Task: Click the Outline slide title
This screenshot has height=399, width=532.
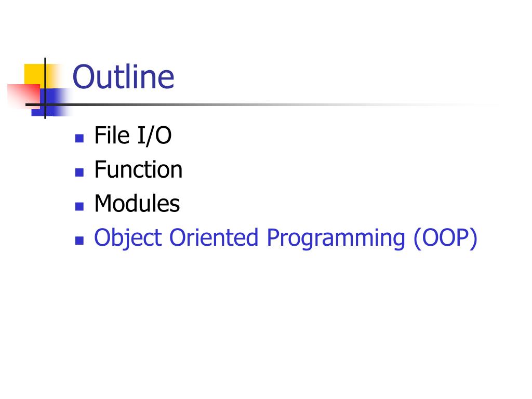Action: pos(123,77)
